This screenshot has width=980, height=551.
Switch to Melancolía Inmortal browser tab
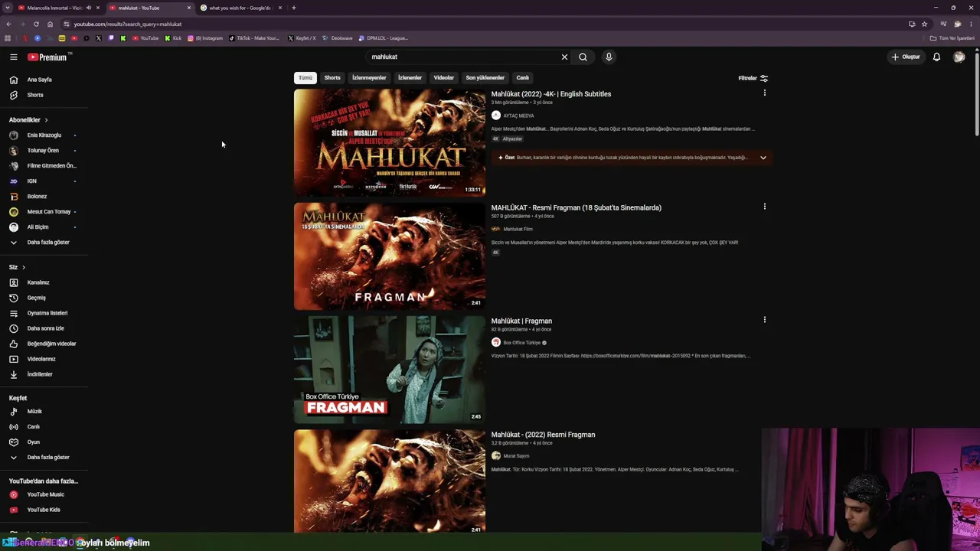(54, 8)
